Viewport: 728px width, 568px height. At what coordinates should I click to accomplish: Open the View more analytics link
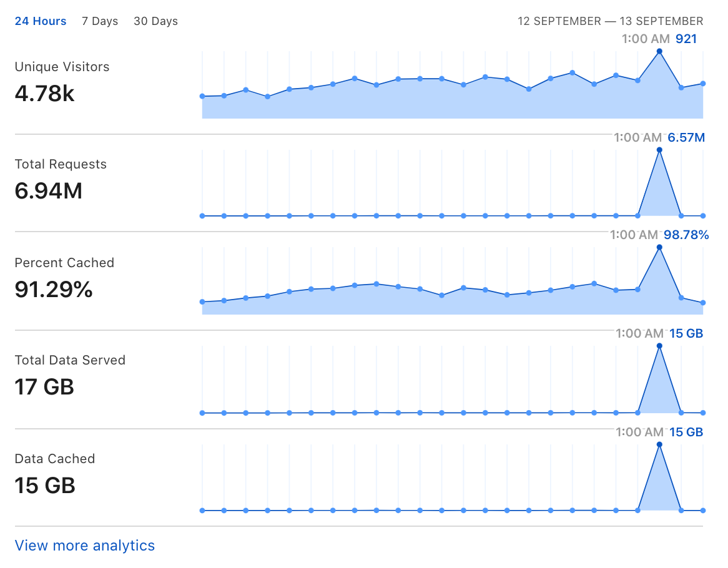pyautogui.click(x=84, y=546)
